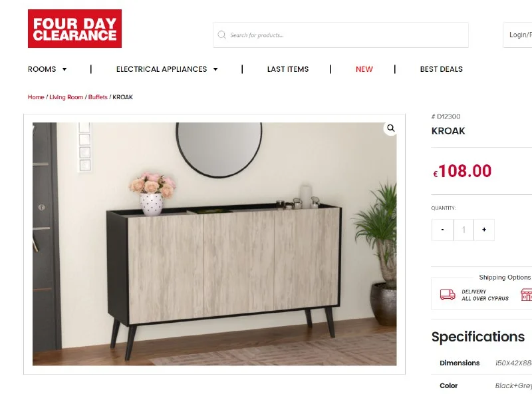Expand the Electrical Appliances dropdown arrow
Viewport: 532px width, 394px height.
(x=215, y=69)
